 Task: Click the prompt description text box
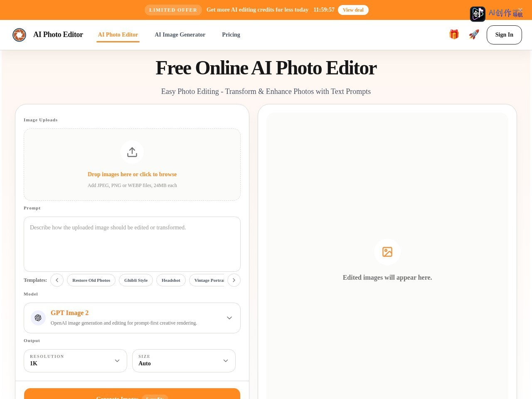click(x=132, y=244)
